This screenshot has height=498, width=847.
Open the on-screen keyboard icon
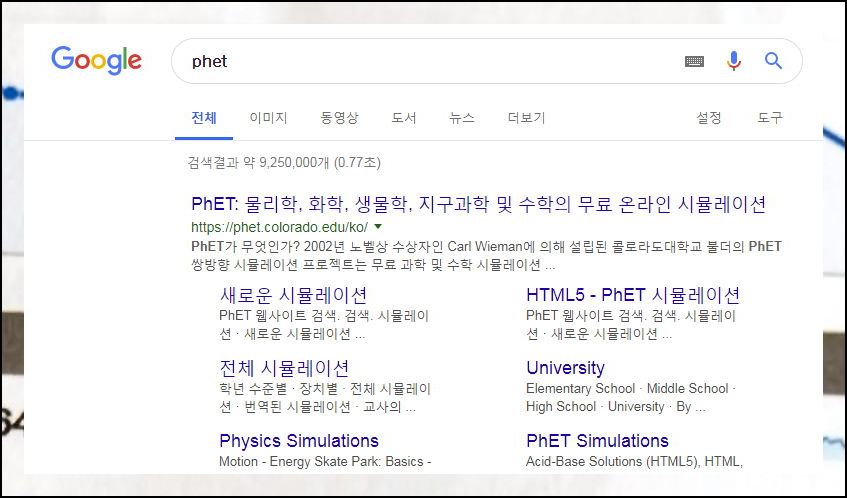[694, 61]
